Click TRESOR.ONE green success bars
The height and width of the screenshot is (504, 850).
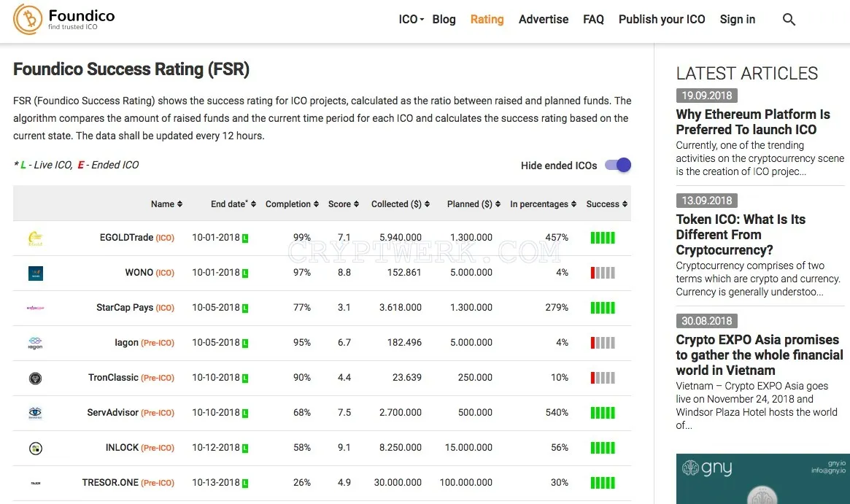[603, 483]
